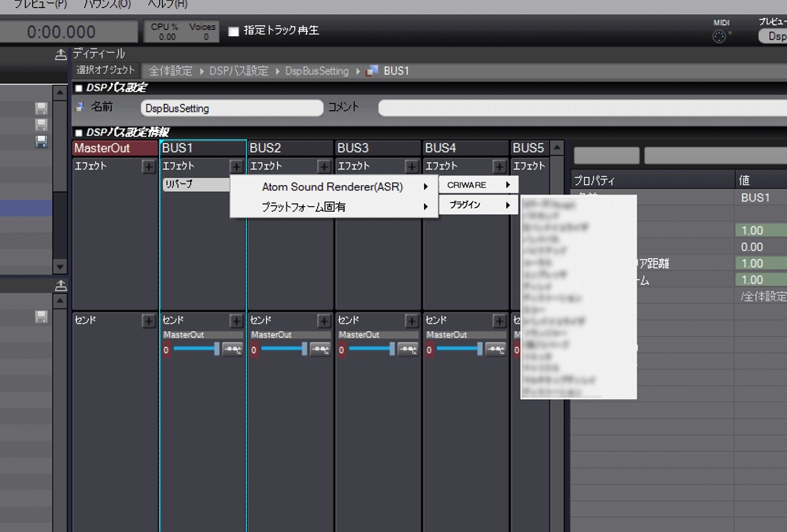Click the MIDI connector icon

(719, 36)
